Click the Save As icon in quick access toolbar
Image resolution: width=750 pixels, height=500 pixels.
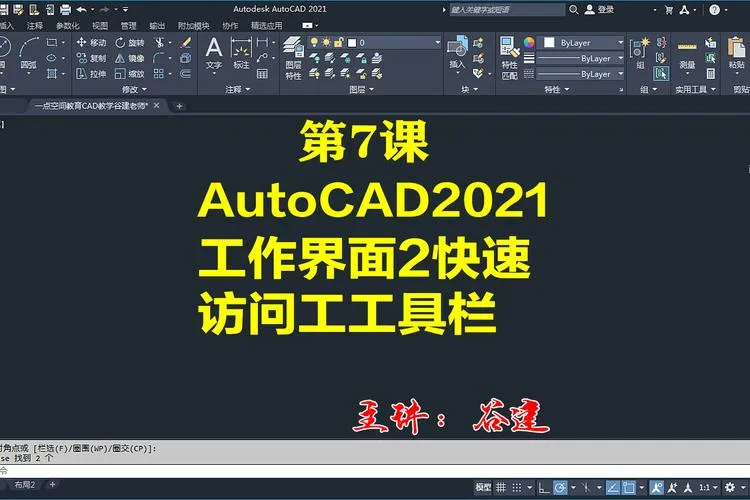pyautogui.click(x=19, y=9)
